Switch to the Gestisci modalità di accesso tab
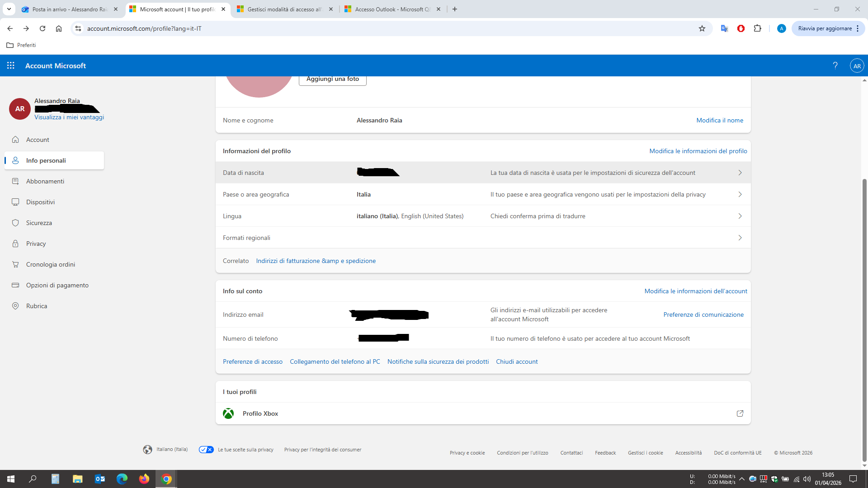 [285, 9]
